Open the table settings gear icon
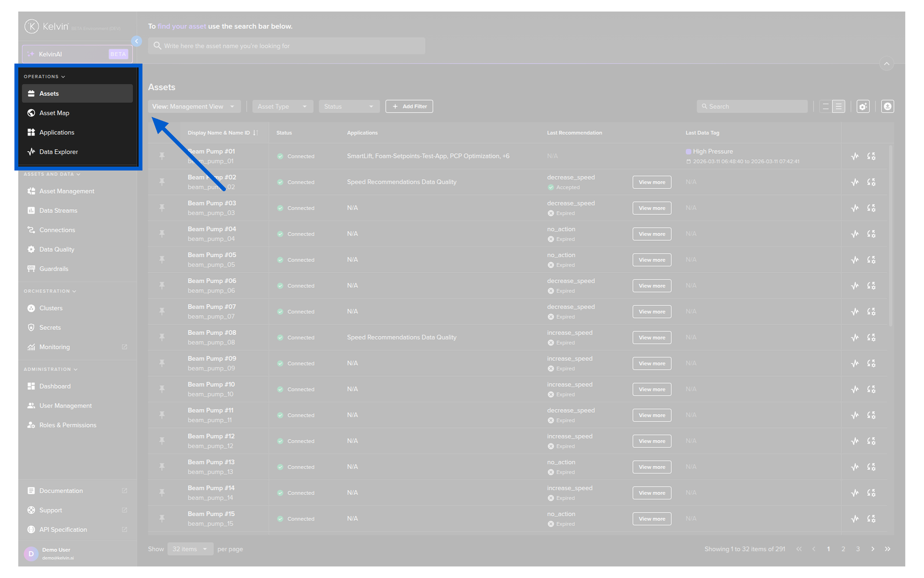The height and width of the screenshot is (578, 924). 863,106
